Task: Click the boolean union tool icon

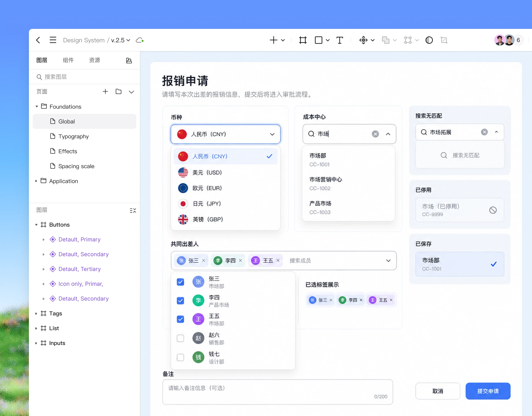Action: click(x=386, y=40)
